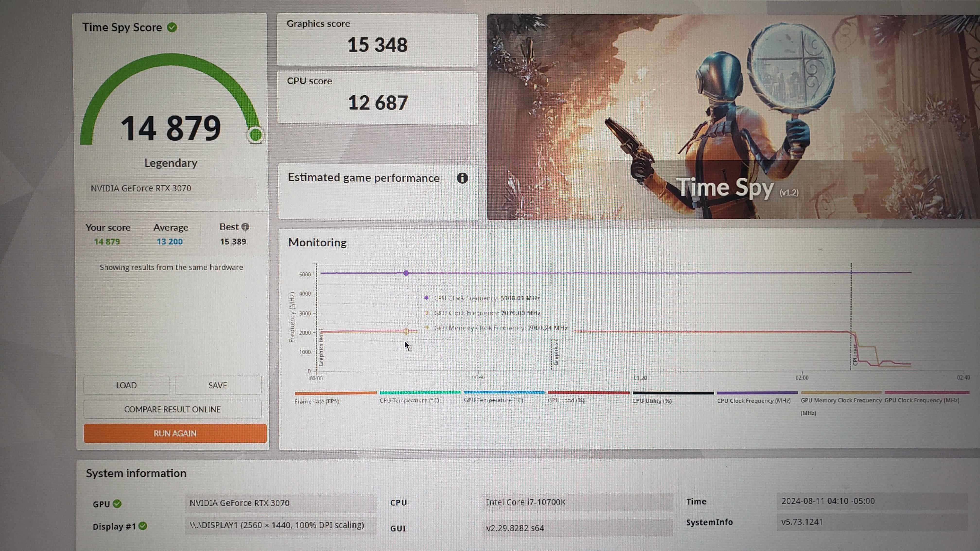
Task: Toggle the GPU Temperature (°C) series
Action: click(x=504, y=397)
